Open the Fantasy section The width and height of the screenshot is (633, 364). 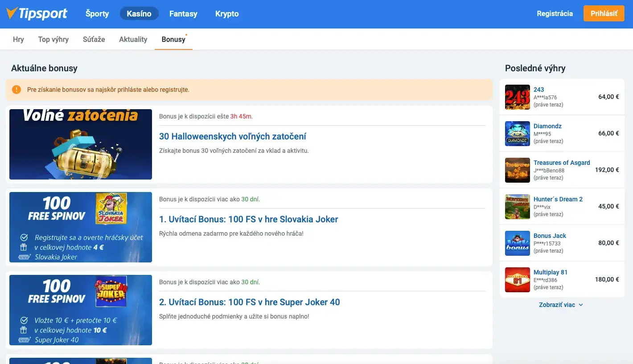click(183, 14)
